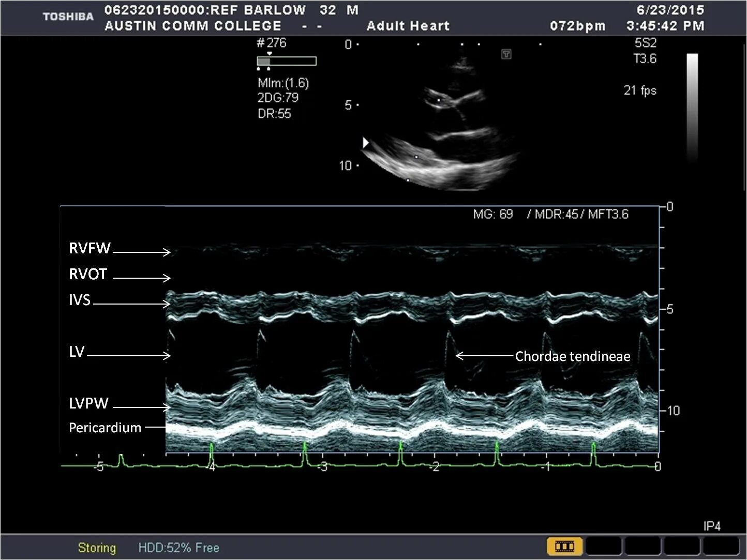Click the 6/23/2015 date
The width and height of the screenshot is (747, 560).
[670, 10]
